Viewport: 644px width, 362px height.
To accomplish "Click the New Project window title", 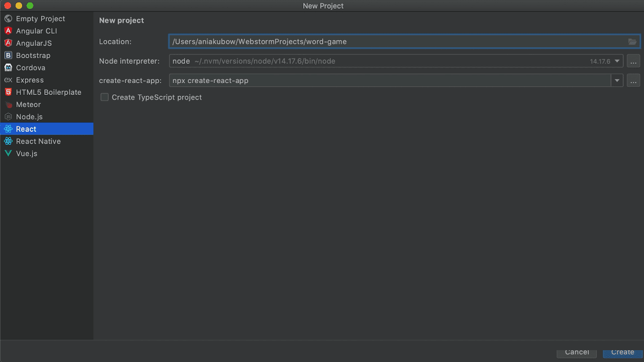I will click(323, 6).
